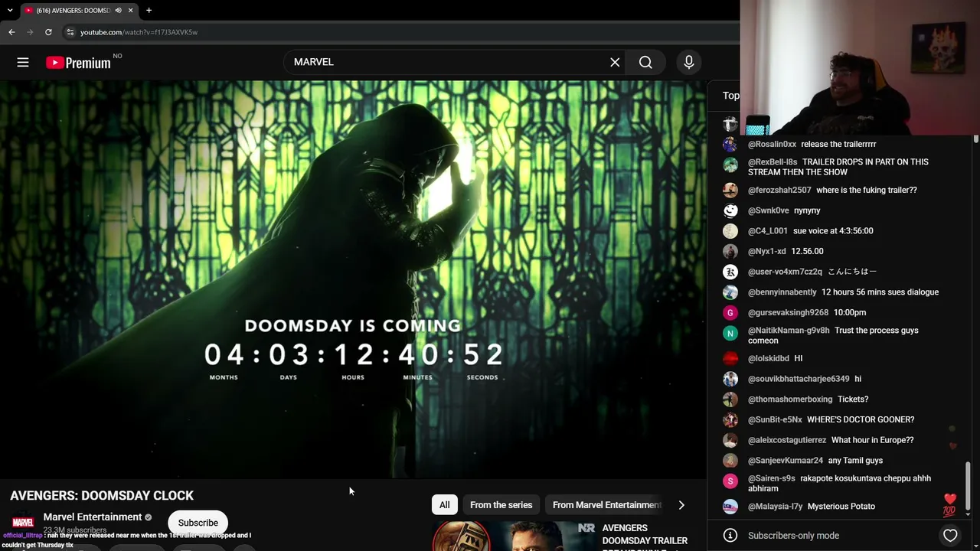Open a new browser tab
Viewport: 980px width, 551px height.
149,10
